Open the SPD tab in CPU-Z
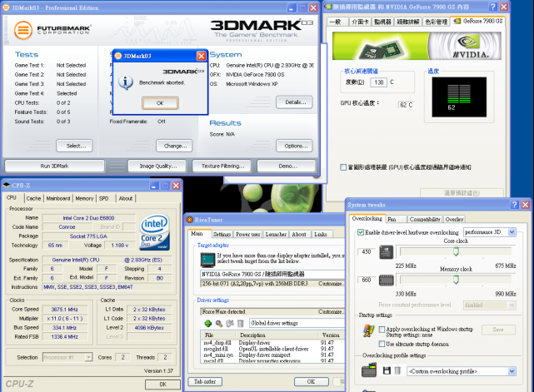This screenshot has width=534, height=392. [104, 198]
